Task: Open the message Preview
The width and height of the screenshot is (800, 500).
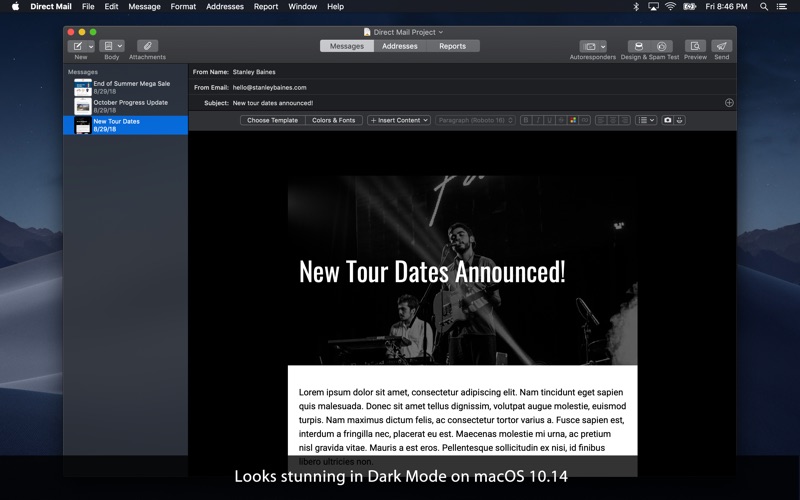Action: pyautogui.click(x=695, y=46)
